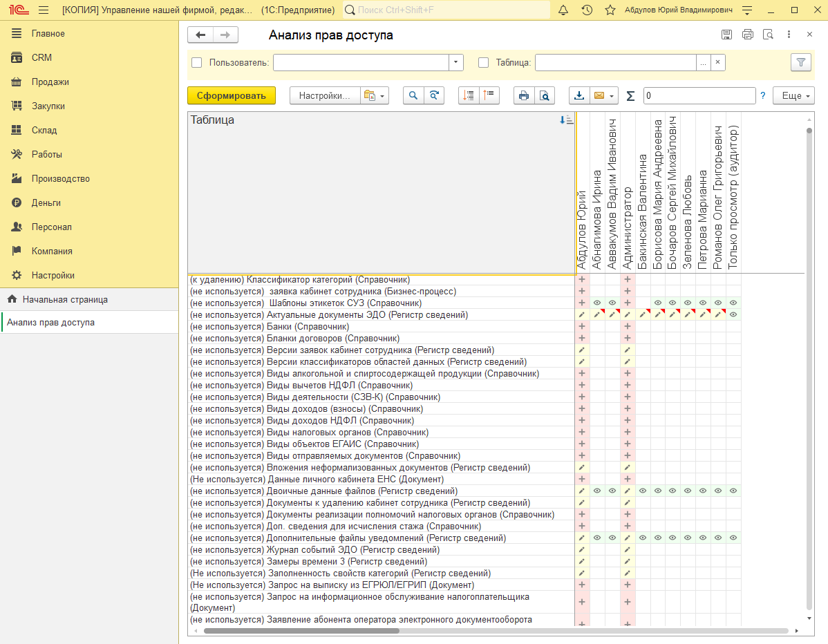Click the Сформировать button
The image size is (828, 644).
[232, 95]
